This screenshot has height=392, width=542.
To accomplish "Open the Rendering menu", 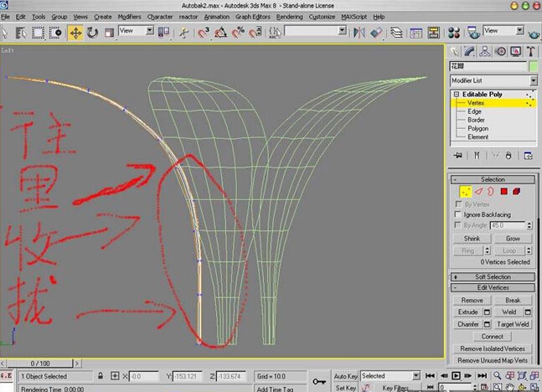I will click(289, 17).
